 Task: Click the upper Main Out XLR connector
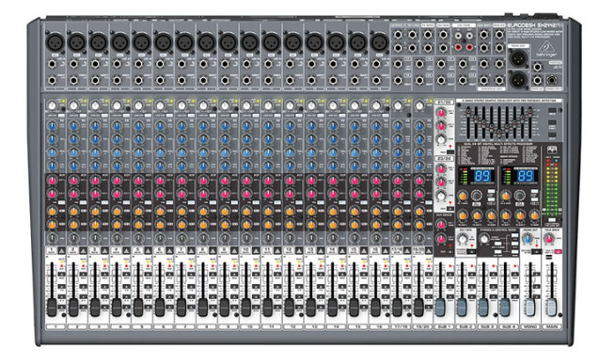pyautogui.click(x=518, y=58)
